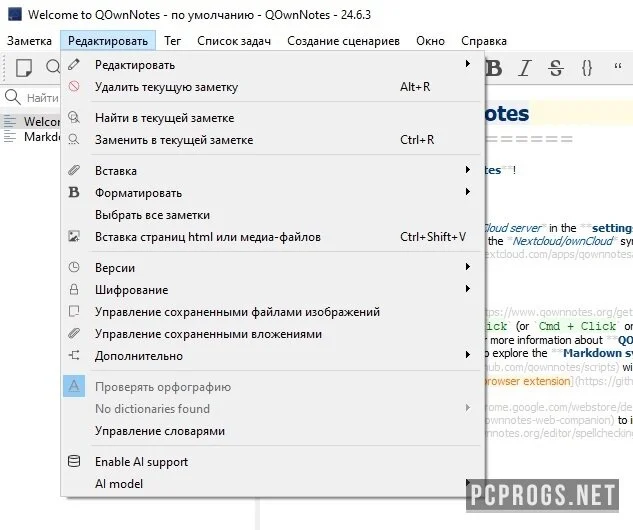Click the bold B icon beside Форматировать
Image resolution: width=633 pixels, height=530 pixels.
pos(74,192)
